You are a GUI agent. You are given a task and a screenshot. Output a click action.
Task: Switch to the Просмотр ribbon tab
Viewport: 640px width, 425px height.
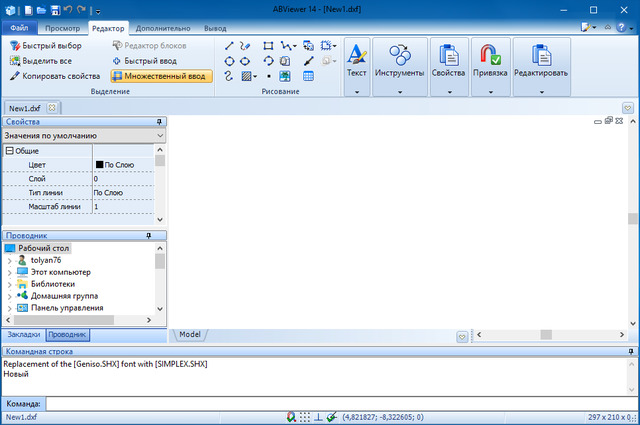pyautogui.click(x=62, y=28)
